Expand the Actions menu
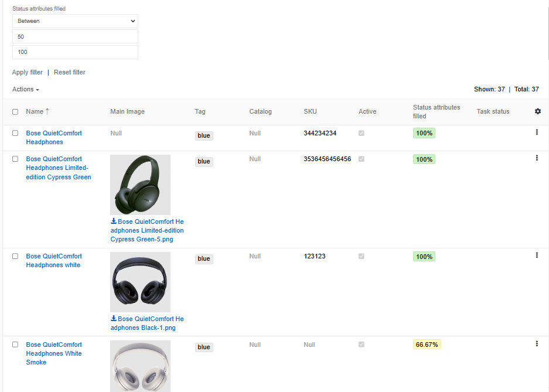Screen dimensions: 549x392 pos(25,89)
